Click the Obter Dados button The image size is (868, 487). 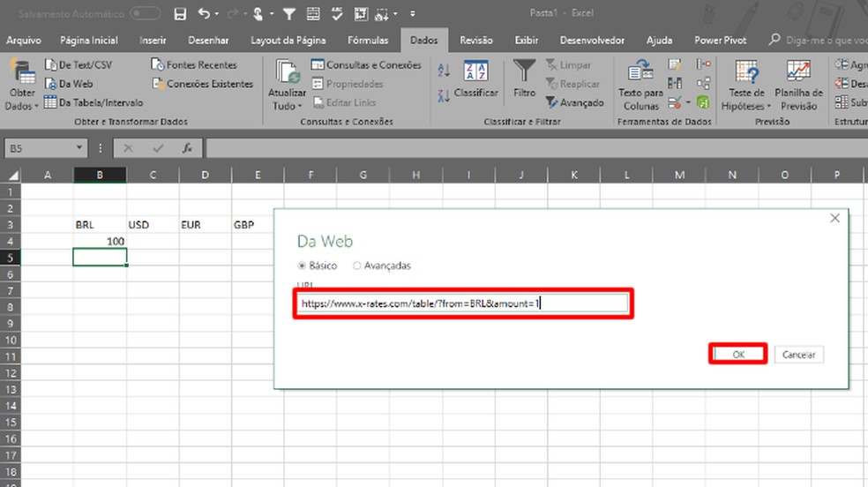(x=21, y=85)
